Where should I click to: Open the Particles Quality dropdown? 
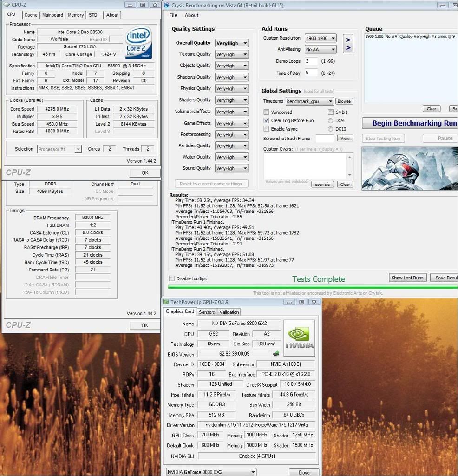[x=232, y=145]
